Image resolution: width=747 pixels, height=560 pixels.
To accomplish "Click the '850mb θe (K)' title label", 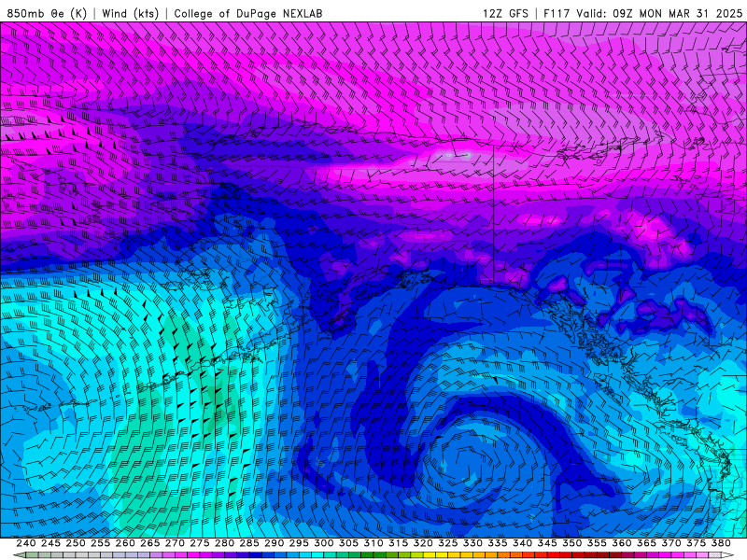I will pyautogui.click(x=47, y=13).
